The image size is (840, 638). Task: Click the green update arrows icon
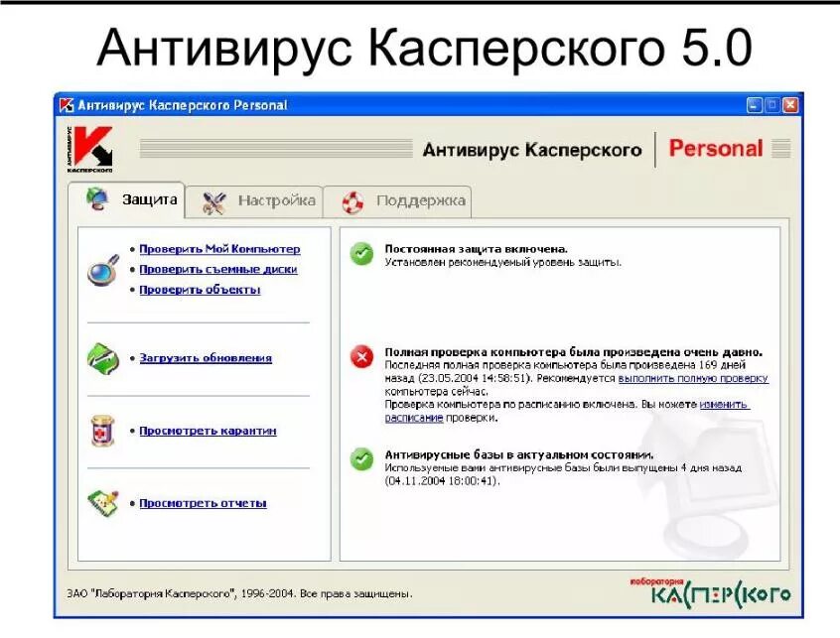click(x=103, y=358)
